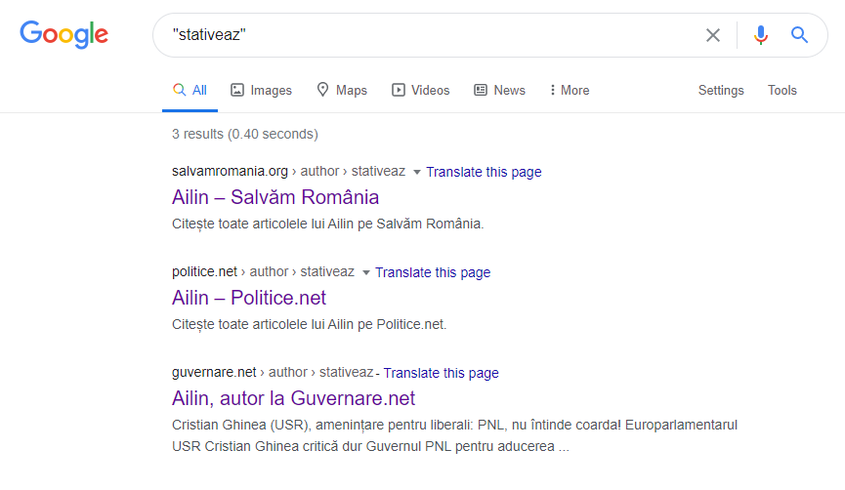Open 'Ailin, autor la Guvernare.net' result
Image resolution: width=845 pixels, height=490 pixels.
tap(293, 399)
